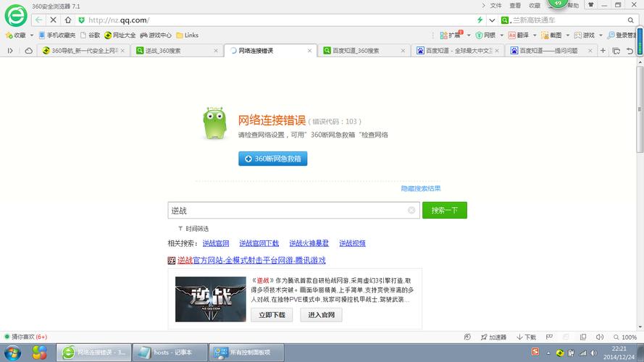The width and height of the screenshot is (644, 362).
Task: Expand the 游戏 dropdown arrow
Action: click(601, 35)
